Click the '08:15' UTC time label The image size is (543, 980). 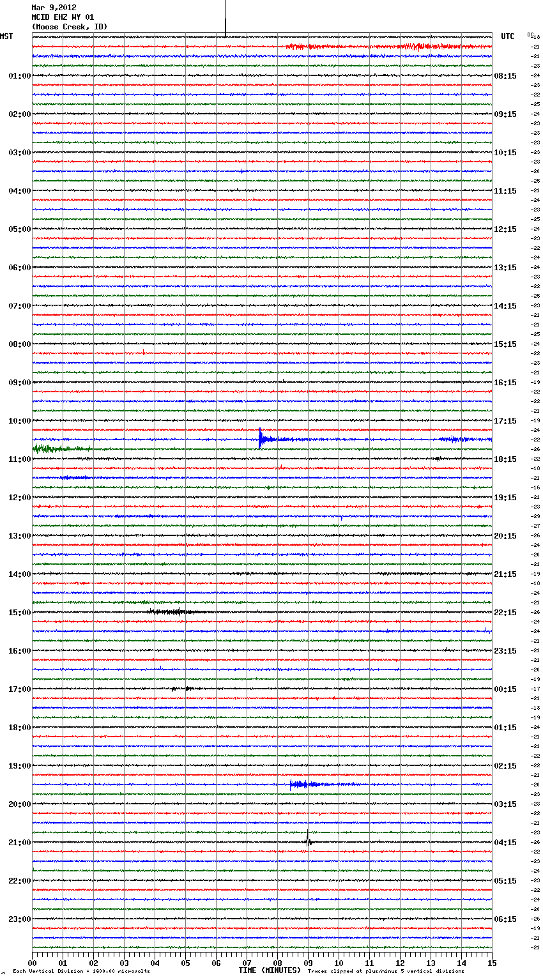point(505,76)
